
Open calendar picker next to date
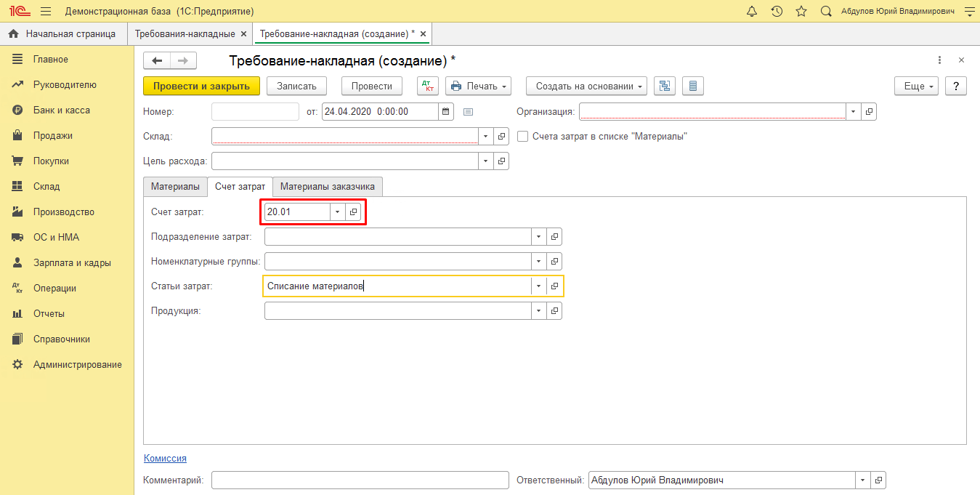[x=446, y=112]
